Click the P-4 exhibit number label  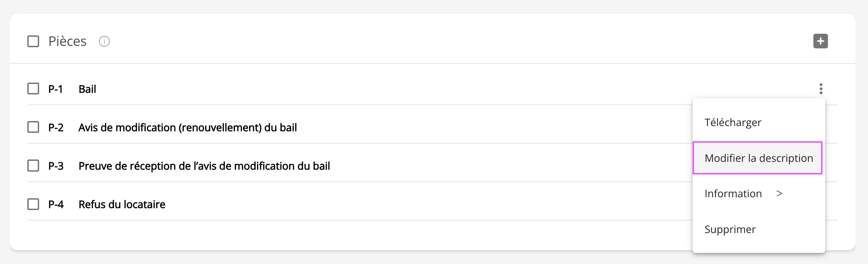pos(56,204)
